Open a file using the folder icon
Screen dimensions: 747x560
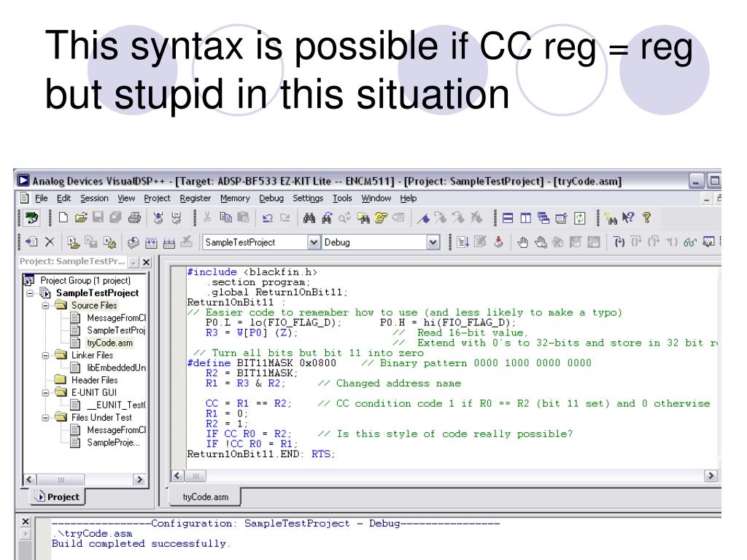click(81, 217)
